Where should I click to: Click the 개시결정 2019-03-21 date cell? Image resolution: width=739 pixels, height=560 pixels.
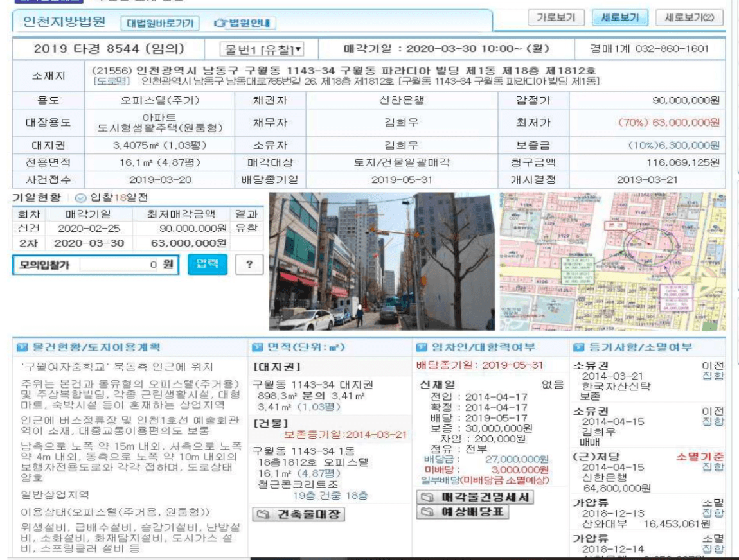click(x=647, y=179)
